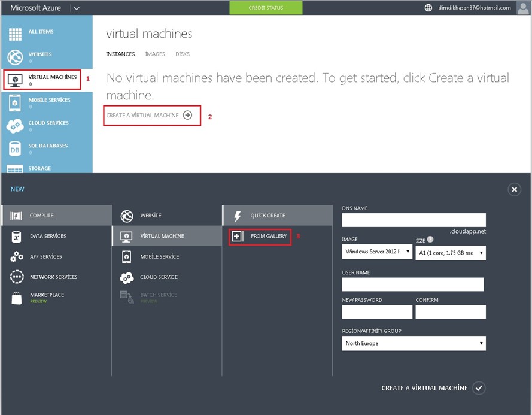Click the size help question mark icon
532x415 pixels.
[430, 240]
